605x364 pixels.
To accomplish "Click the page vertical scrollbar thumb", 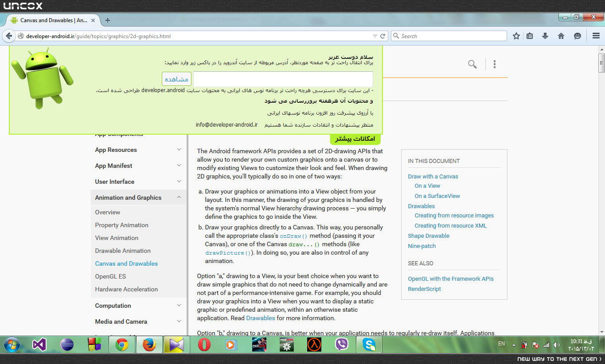I will (x=601, y=63).
